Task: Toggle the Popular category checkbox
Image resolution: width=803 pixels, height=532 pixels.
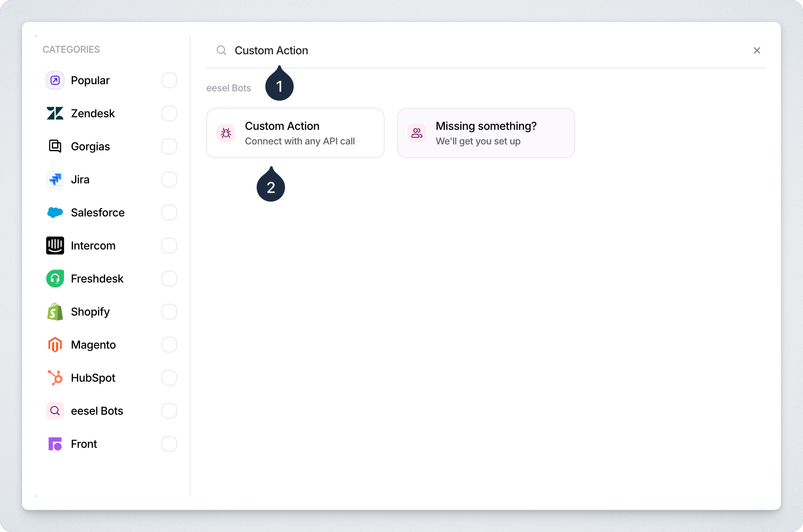Action: [x=169, y=80]
